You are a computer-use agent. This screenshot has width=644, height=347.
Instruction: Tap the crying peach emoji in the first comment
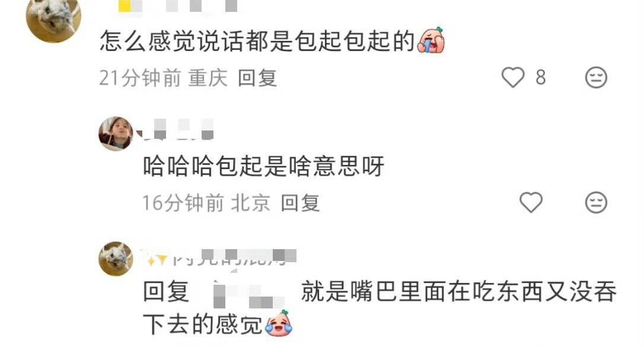point(431,40)
